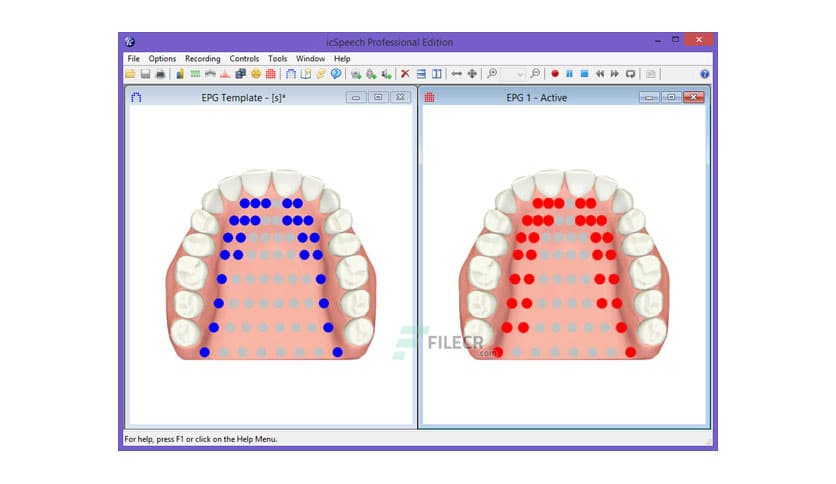Click the horizontal double-arrow icon
This screenshot has width=836, height=484.
[456, 74]
